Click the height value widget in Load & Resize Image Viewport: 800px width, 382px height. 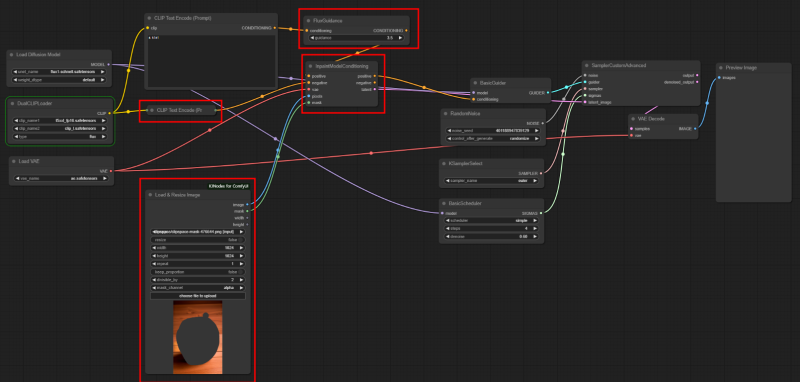coord(198,256)
